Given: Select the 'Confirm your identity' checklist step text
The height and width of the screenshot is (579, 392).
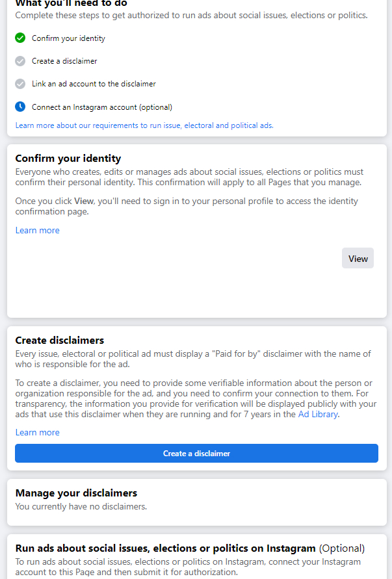Looking at the screenshot, I should 68,38.
